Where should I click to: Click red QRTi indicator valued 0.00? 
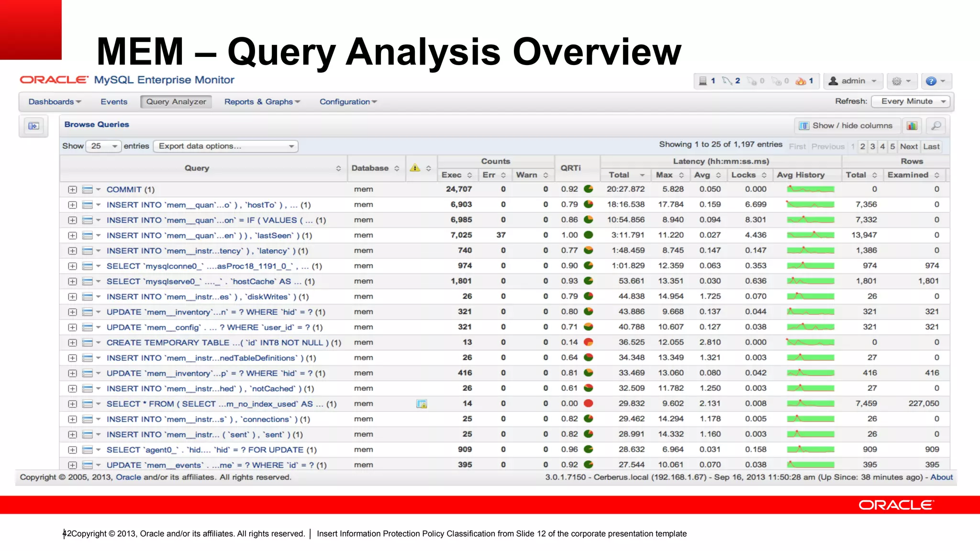(589, 403)
